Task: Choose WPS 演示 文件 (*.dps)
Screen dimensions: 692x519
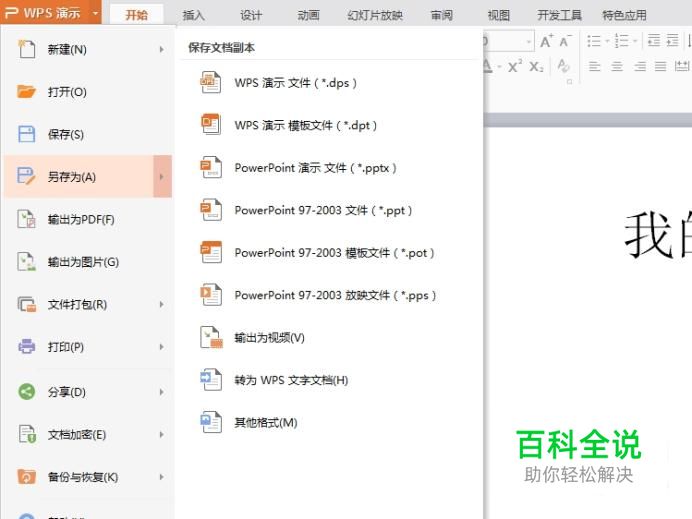Action: click(296, 83)
